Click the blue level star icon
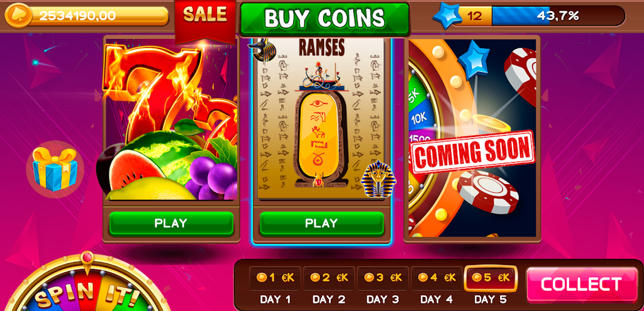Image resolution: width=644 pixels, height=311 pixels. pyautogui.click(x=448, y=16)
